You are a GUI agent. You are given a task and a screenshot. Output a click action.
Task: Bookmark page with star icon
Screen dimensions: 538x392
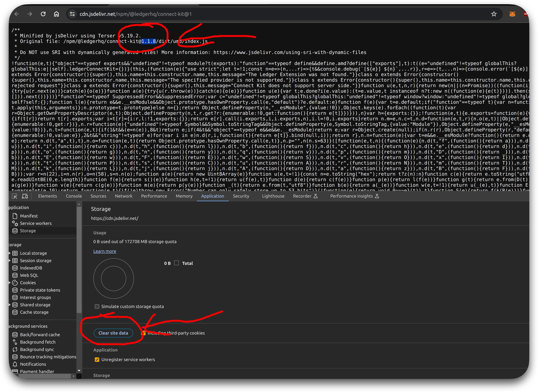click(x=494, y=14)
